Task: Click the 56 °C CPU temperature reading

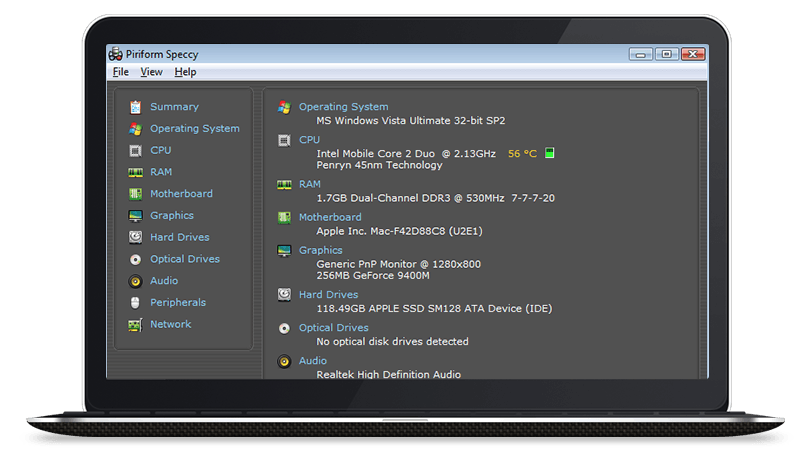Action: click(x=522, y=154)
